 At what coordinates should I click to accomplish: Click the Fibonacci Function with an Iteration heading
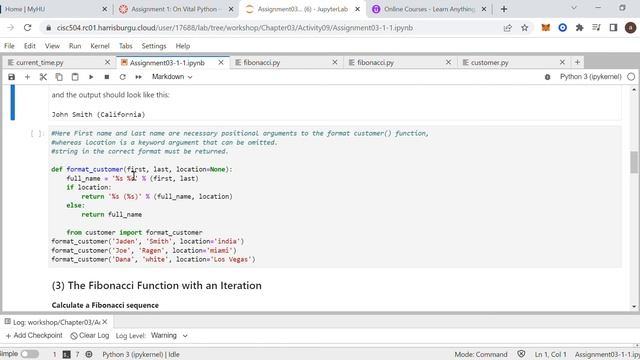pos(157,285)
